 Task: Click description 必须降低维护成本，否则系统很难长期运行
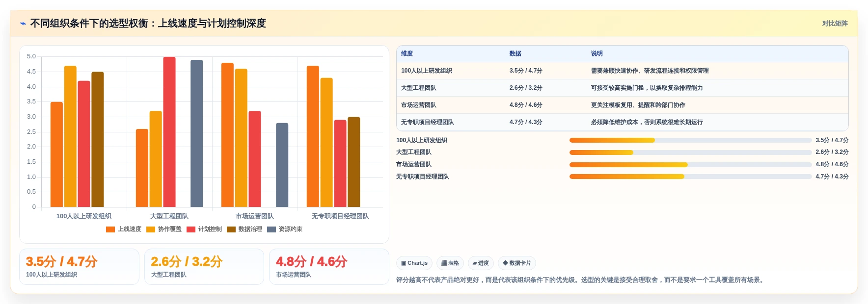[x=647, y=122]
